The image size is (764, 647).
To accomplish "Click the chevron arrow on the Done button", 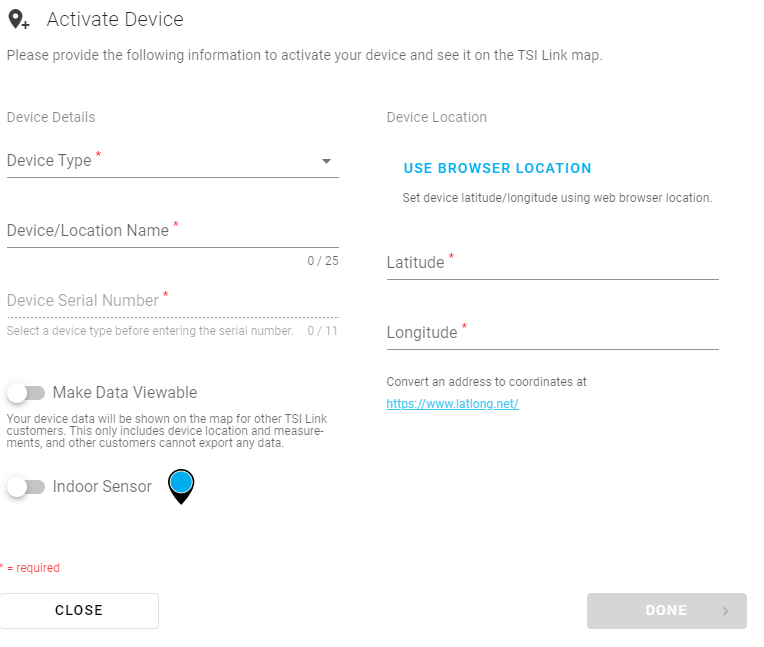I will [726, 611].
